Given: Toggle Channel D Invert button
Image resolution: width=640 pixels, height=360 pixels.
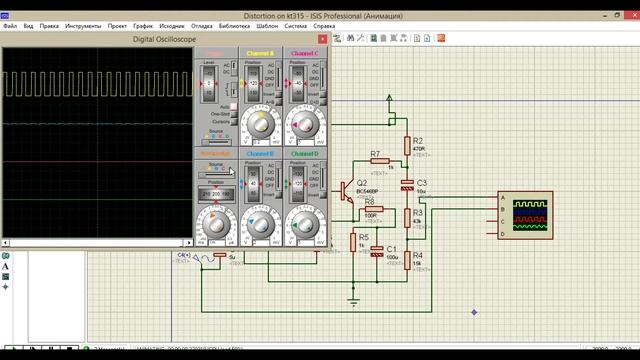Looking at the screenshot, I should (323, 195).
